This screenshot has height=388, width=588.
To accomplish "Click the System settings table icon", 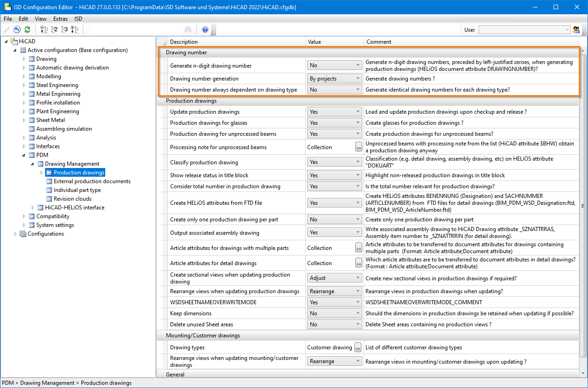I will pos(32,225).
